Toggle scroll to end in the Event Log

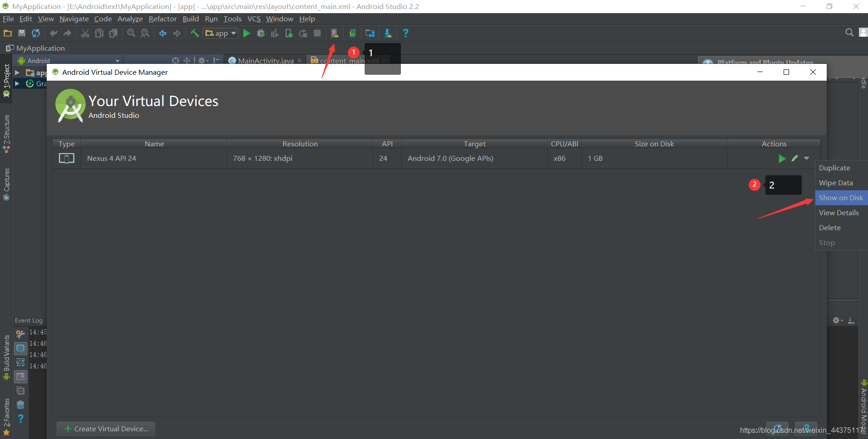tap(20, 376)
